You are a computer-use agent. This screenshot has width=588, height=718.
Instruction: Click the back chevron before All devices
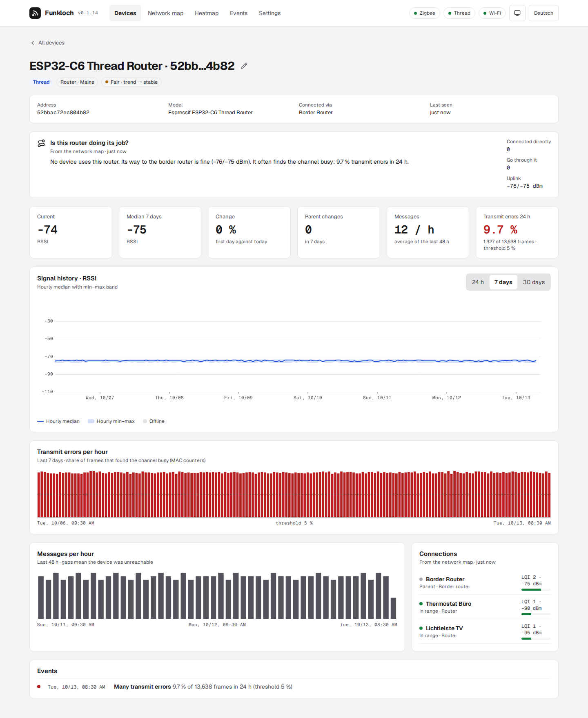pos(33,43)
